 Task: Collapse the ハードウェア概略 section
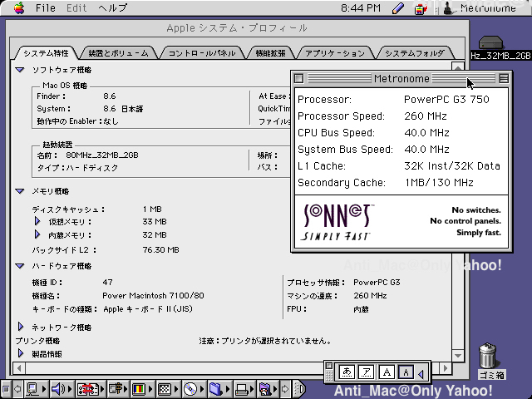[20, 266]
